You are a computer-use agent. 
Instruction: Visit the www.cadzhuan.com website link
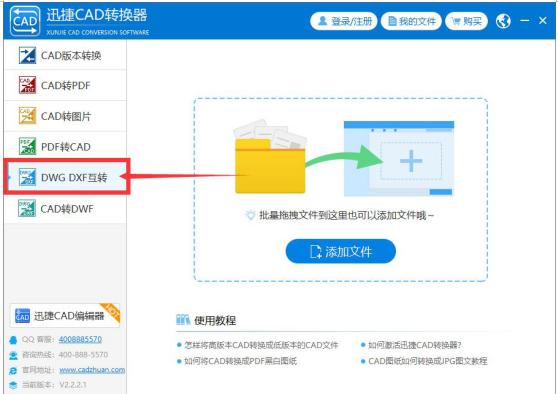click(x=92, y=370)
